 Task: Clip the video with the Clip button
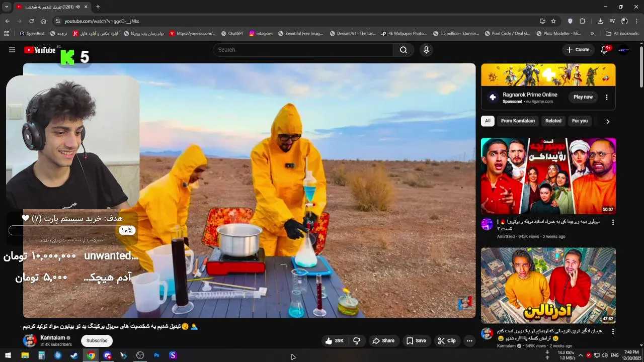pyautogui.click(x=447, y=340)
